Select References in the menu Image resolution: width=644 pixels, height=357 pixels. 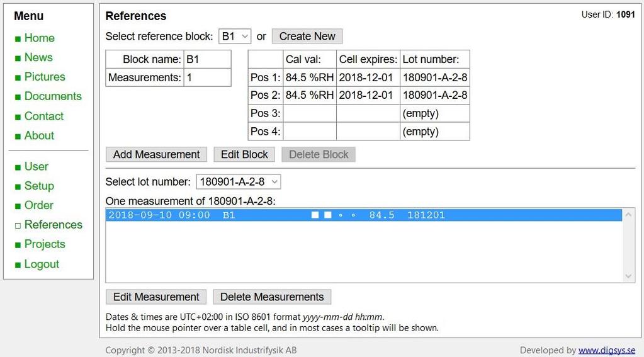(53, 224)
